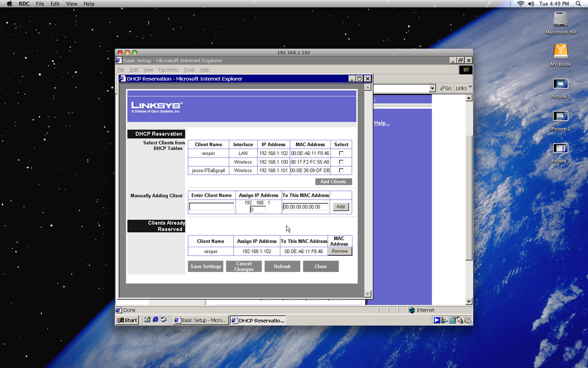Click the second system tray icon
Screen dimensions: 588x368
pos(444,320)
